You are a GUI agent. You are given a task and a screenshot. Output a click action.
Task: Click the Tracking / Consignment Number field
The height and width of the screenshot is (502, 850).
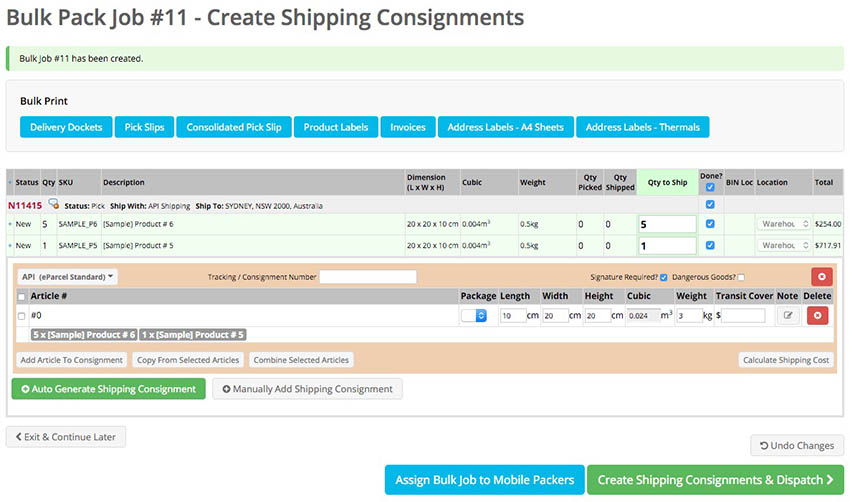coord(368,276)
